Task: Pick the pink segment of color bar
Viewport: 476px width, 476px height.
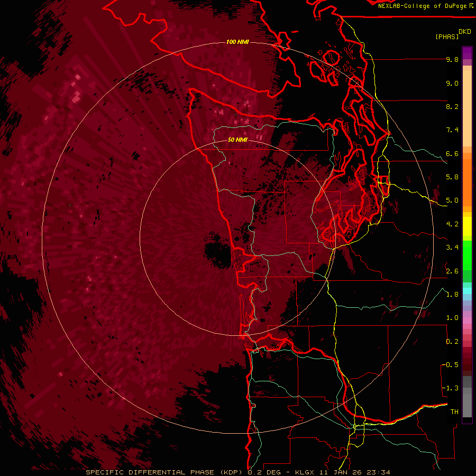Action: [x=467, y=321]
